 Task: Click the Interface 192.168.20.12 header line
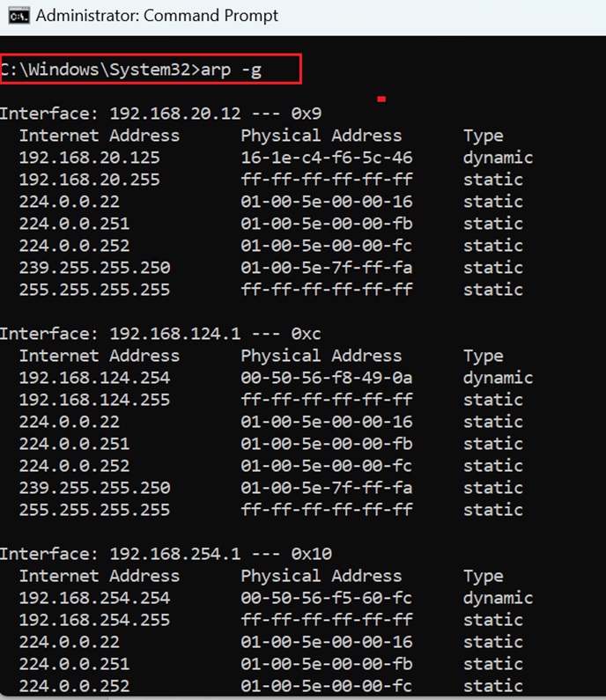pyautogui.click(x=161, y=114)
